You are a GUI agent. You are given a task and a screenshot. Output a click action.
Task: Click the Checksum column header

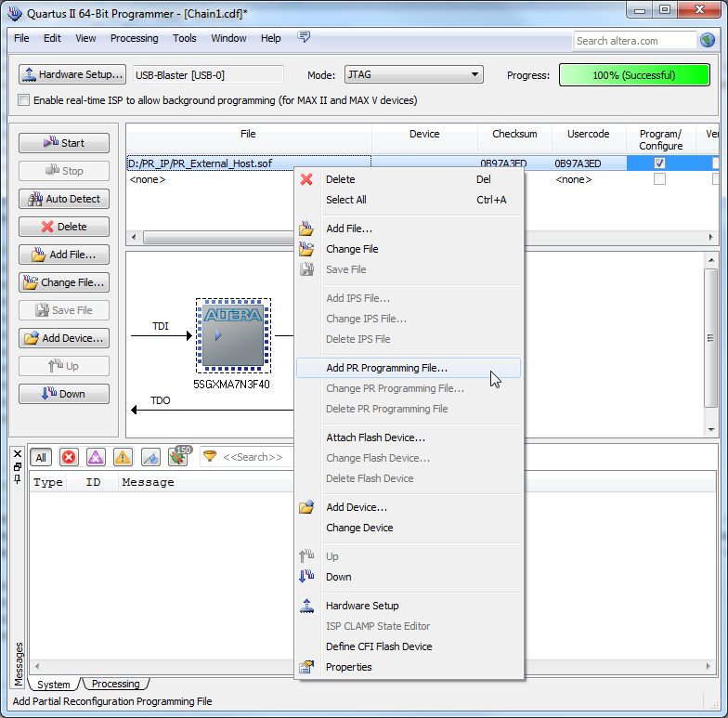click(514, 134)
